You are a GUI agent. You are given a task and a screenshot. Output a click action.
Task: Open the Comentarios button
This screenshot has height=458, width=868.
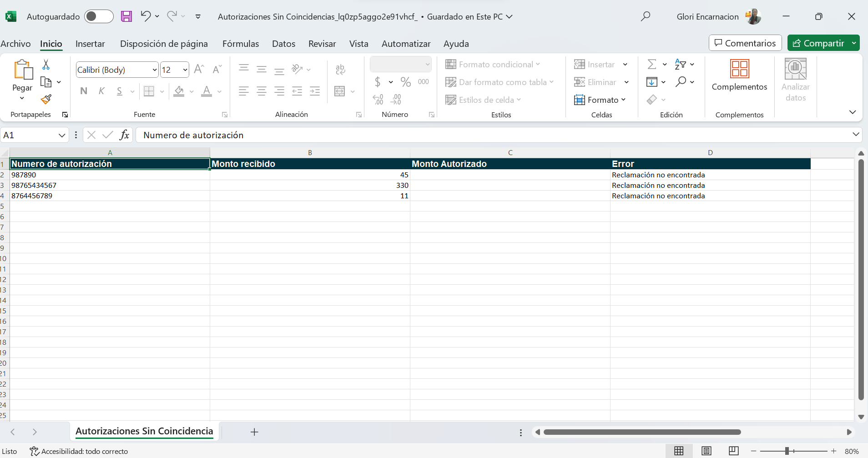click(x=745, y=43)
